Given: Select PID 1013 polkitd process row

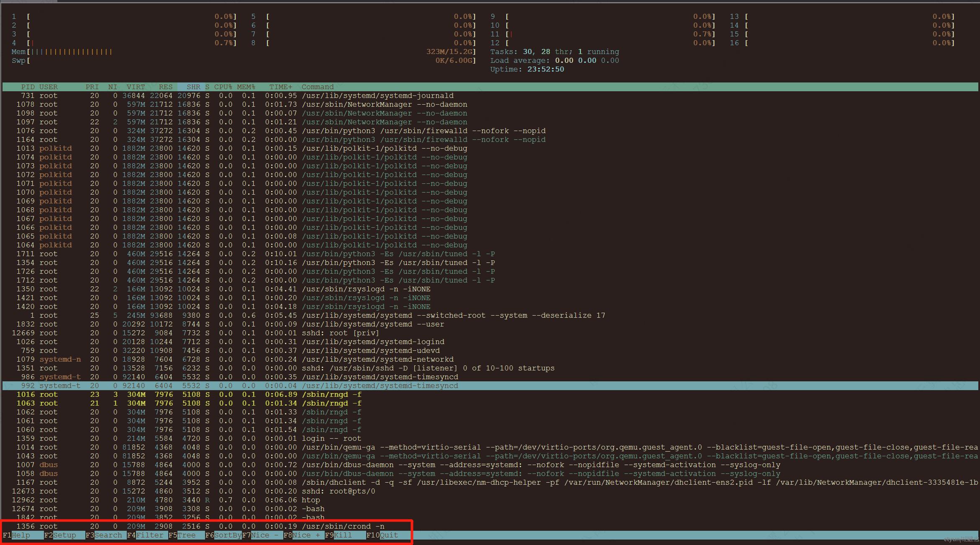Looking at the screenshot, I should tap(490, 149).
